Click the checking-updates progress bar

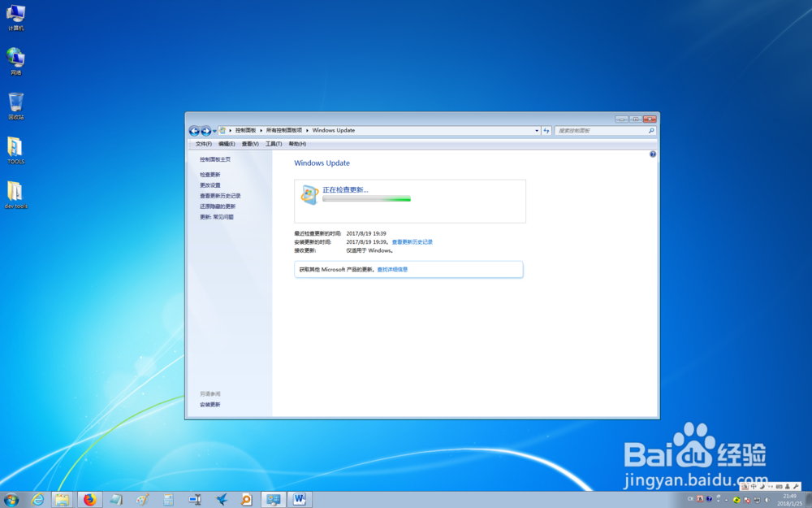pos(366,199)
